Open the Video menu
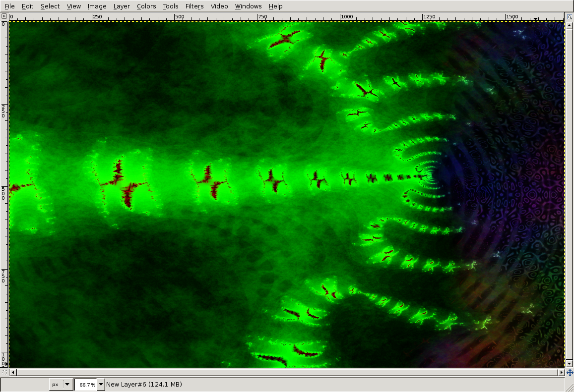 (x=219, y=6)
